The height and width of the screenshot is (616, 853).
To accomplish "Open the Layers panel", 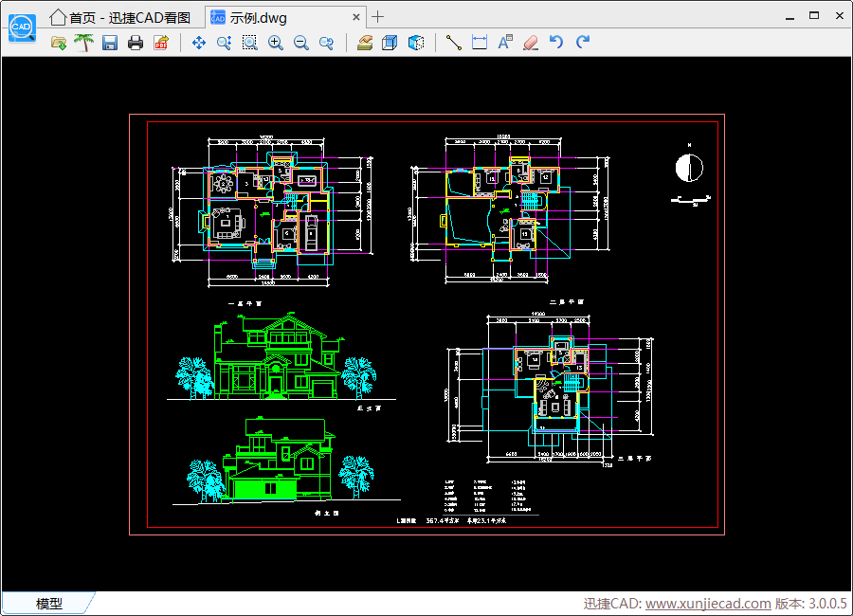I will (365, 43).
